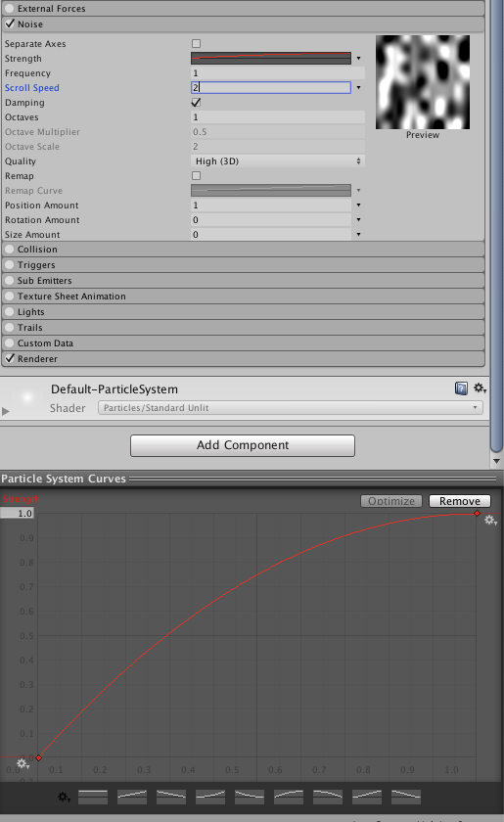Click the Add Component button
Image resolution: width=504 pixels, height=822 pixels.
pos(243,445)
